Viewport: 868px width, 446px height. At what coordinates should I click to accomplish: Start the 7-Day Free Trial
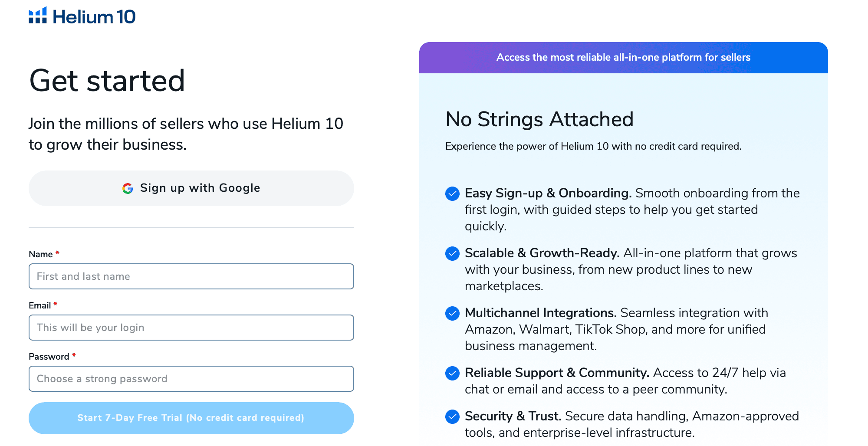coord(191,418)
